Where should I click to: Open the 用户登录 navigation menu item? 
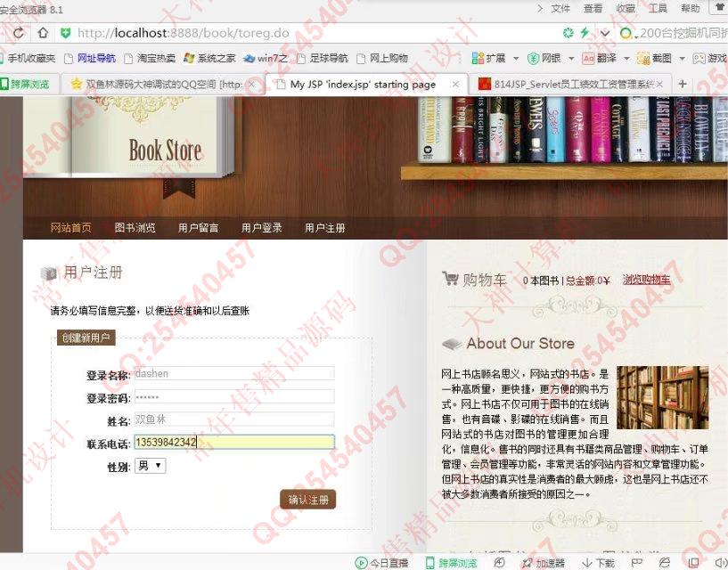click(261, 228)
